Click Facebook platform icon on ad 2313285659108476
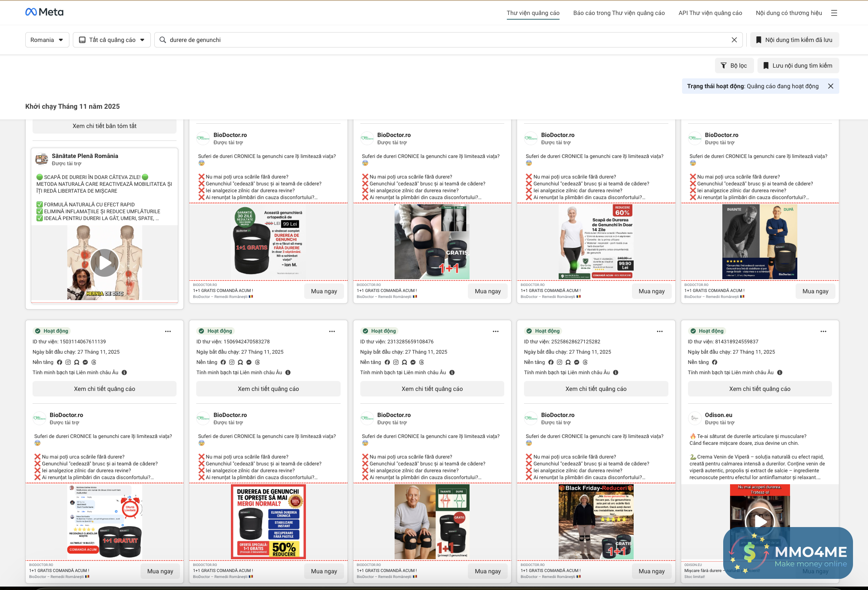Viewport: 868px width, 590px height. coord(387,362)
